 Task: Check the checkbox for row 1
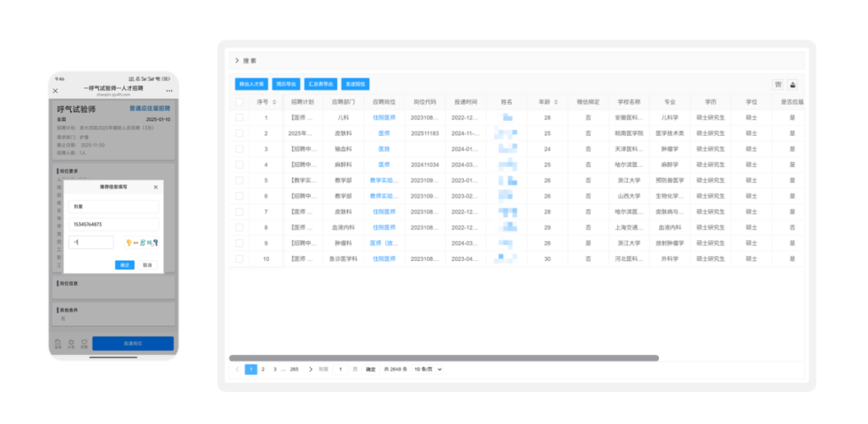point(240,118)
